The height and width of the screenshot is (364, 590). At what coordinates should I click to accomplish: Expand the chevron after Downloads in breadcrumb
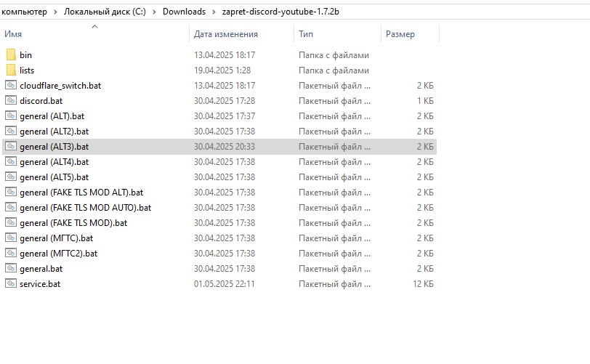click(x=214, y=12)
